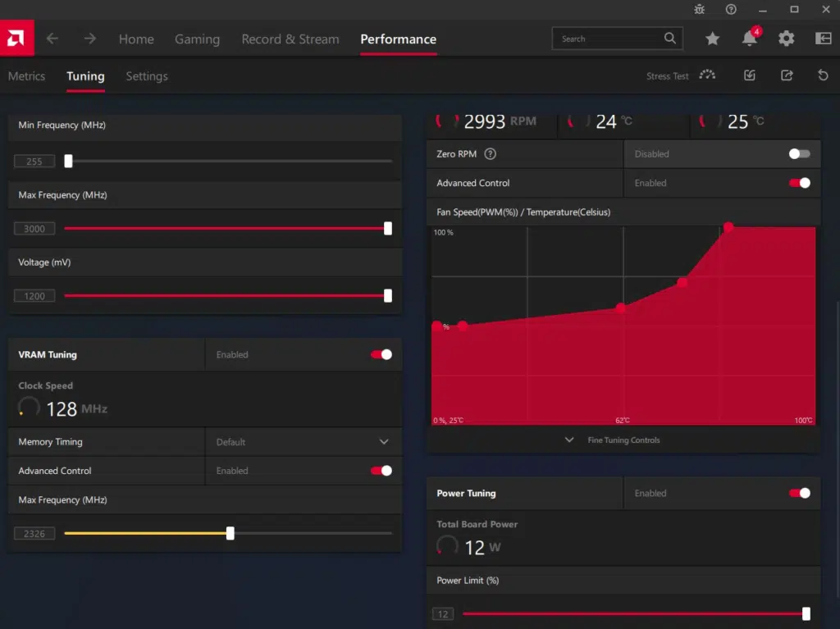The image size is (840, 629).
Task: Go back with the left arrow icon
Action: (52, 39)
